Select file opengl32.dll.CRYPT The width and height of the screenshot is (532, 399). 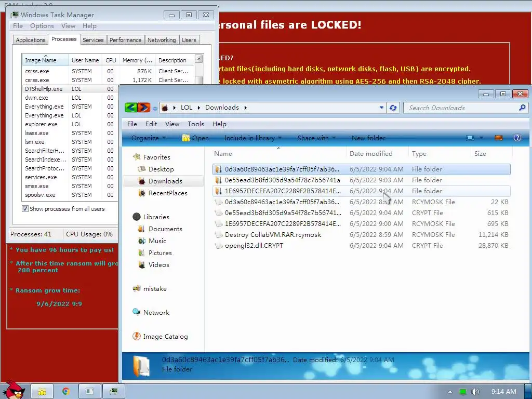click(x=362, y=246)
